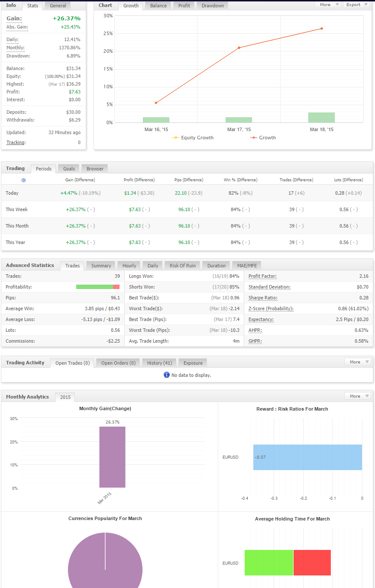This screenshot has height=588, width=375.
Task: Click the This Year trades 39 value
Action: point(292,242)
